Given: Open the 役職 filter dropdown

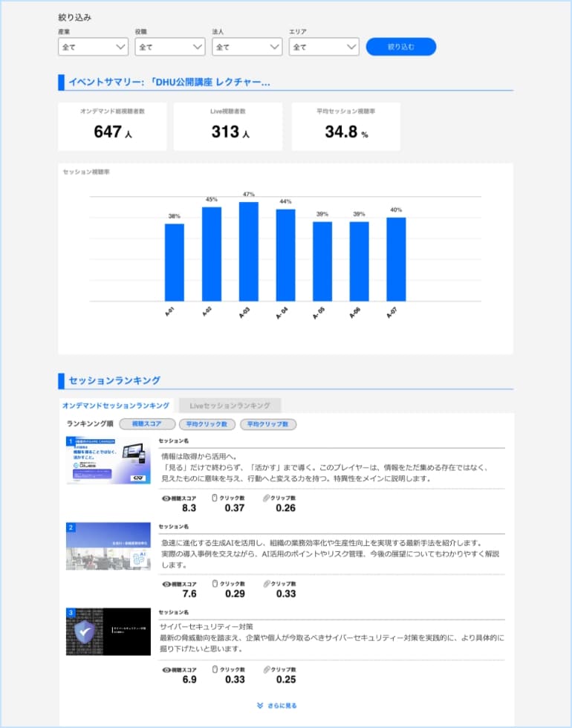Looking at the screenshot, I should coord(170,47).
